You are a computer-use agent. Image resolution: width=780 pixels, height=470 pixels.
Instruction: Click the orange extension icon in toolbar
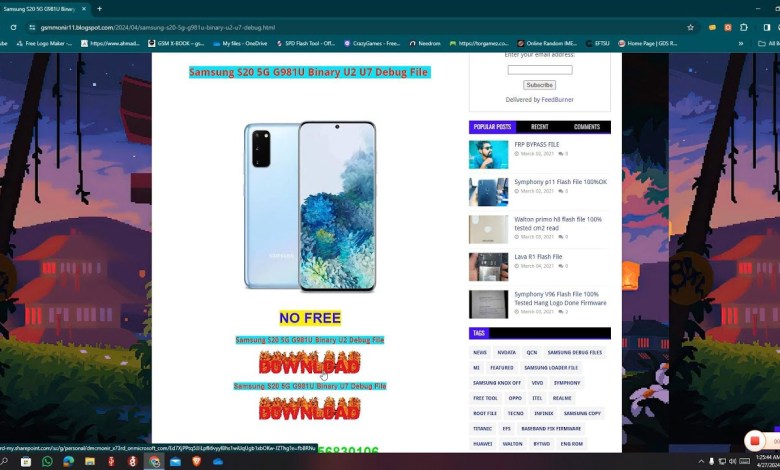[728, 27]
